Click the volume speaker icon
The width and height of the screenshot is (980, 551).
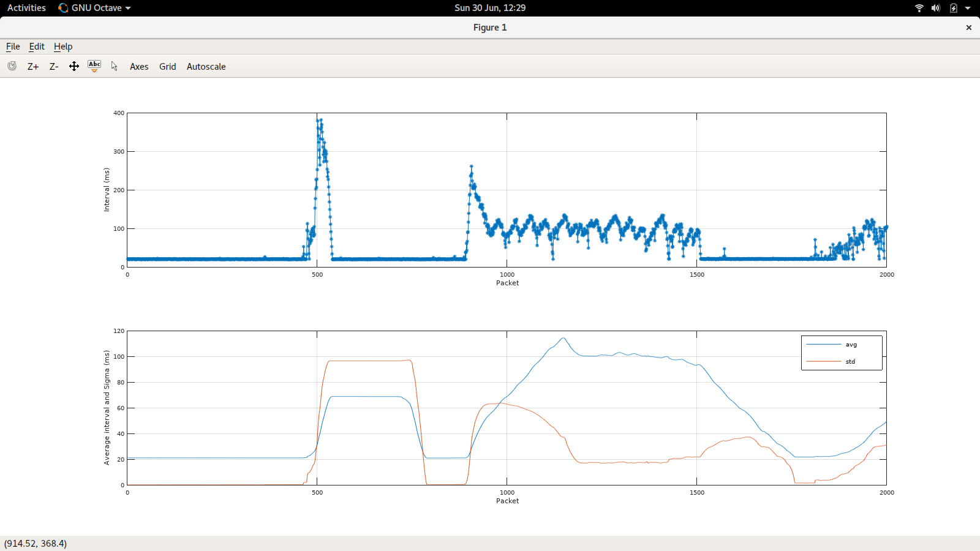pyautogui.click(x=936, y=8)
